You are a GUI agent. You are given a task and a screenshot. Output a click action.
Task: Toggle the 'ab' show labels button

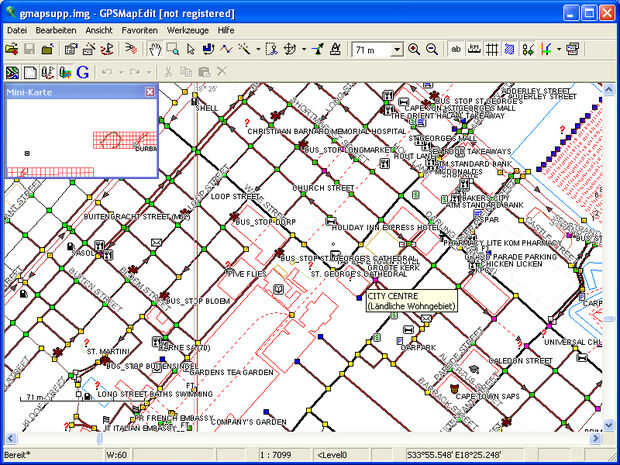point(456,49)
